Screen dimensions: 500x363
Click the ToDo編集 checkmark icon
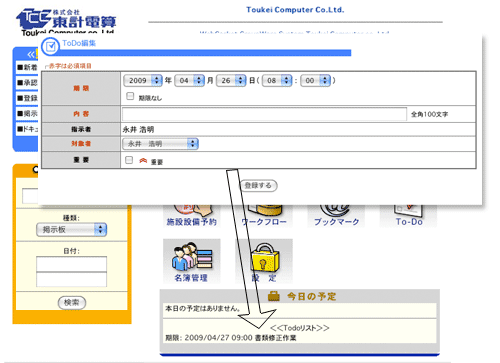[51, 46]
